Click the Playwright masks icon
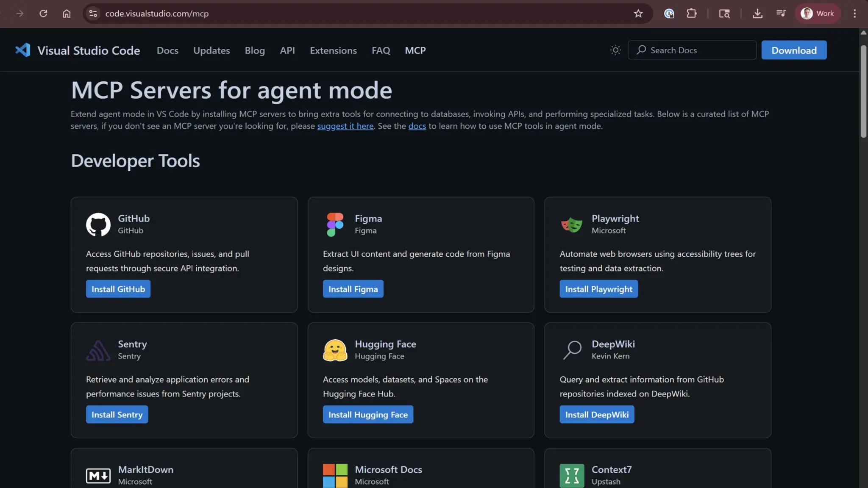 [x=572, y=224]
